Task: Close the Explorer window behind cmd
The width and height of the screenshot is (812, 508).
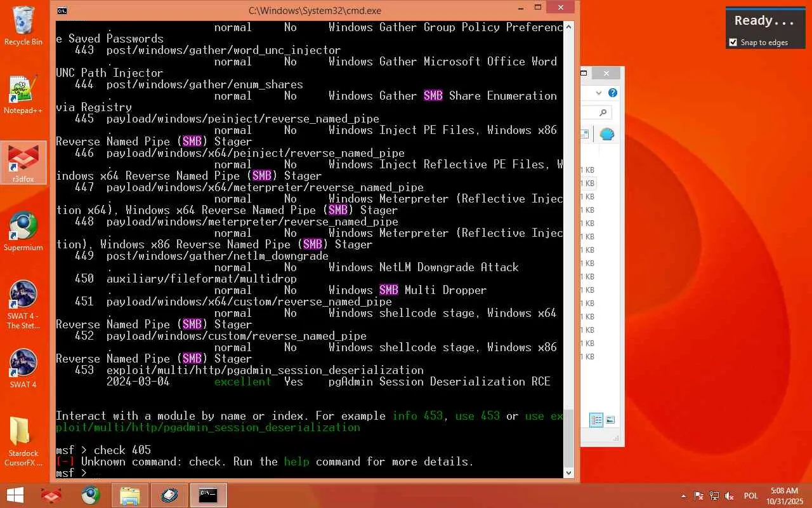Action: [x=606, y=73]
